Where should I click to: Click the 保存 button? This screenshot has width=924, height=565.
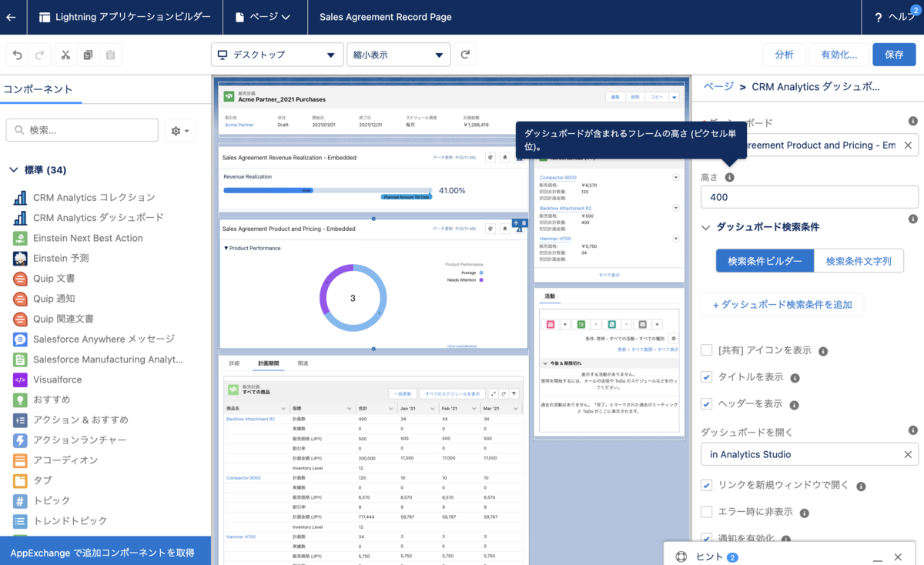tap(895, 55)
